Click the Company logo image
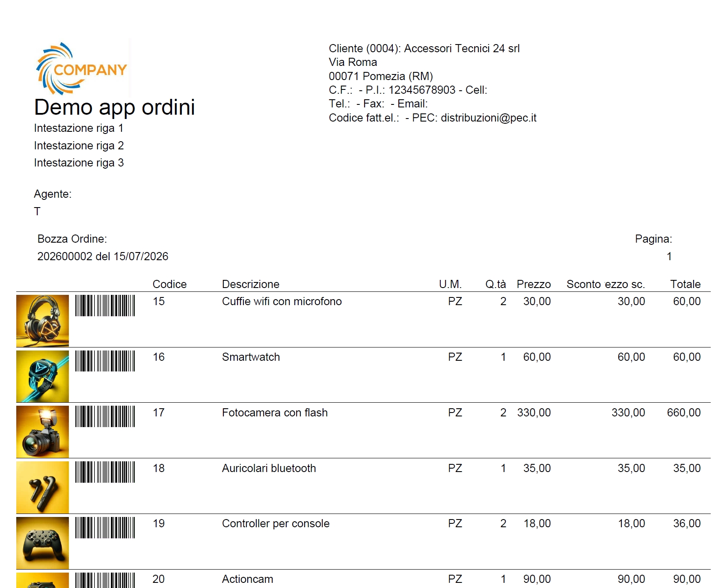The width and height of the screenshot is (727, 588). click(x=82, y=68)
